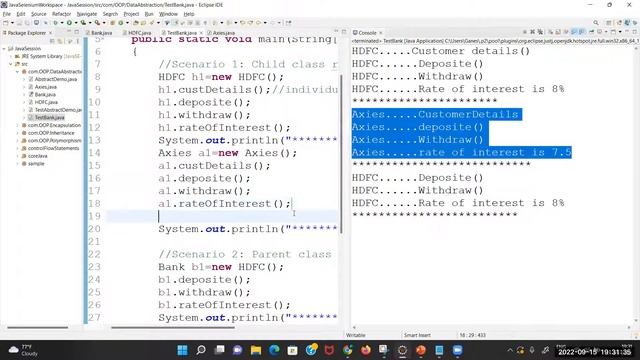Open File Explorer from the taskbar
This screenshot has width=640, height=360.
[x=256, y=350]
